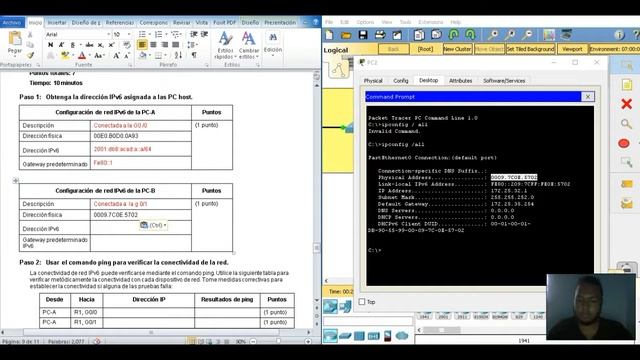Click the numbered list icon

tap(158, 34)
